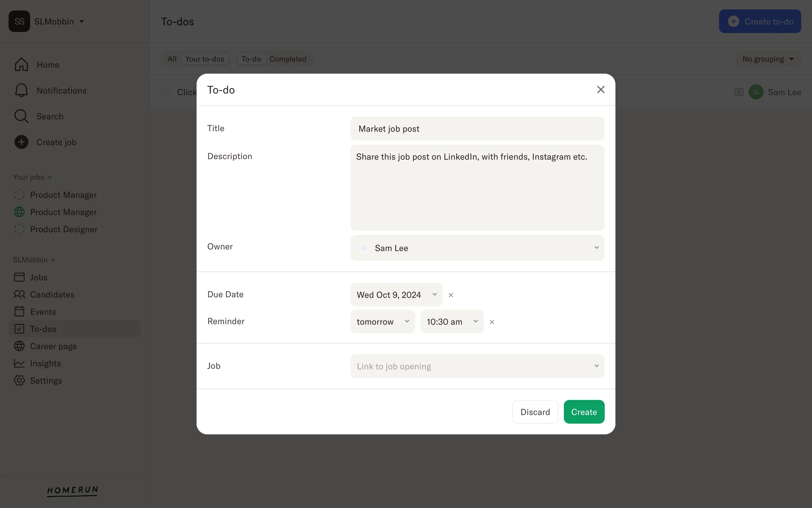Click the Create job plus icon
Image resolution: width=812 pixels, height=508 pixels.
21,142
